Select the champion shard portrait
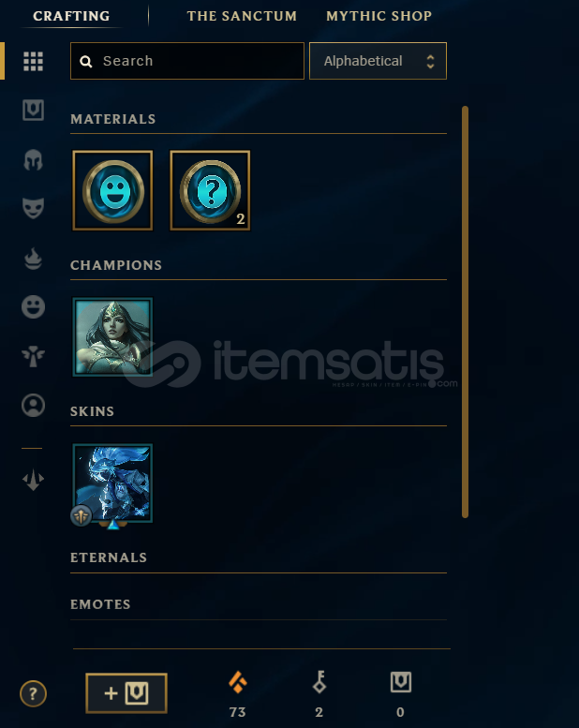 (112, 336)
